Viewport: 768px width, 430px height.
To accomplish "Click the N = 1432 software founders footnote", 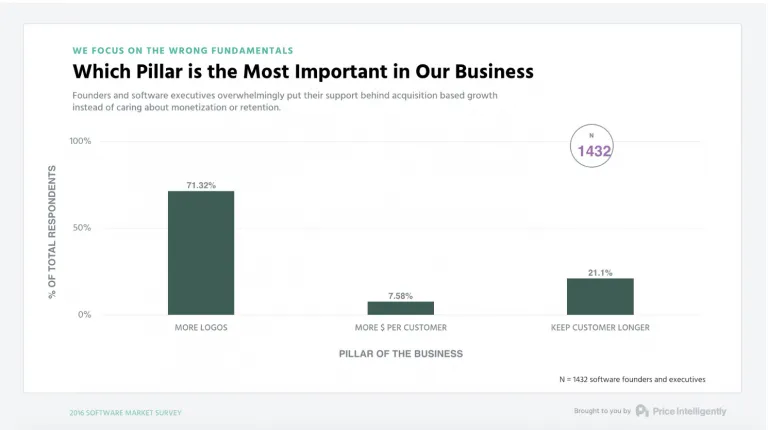I will pos(632,380).
